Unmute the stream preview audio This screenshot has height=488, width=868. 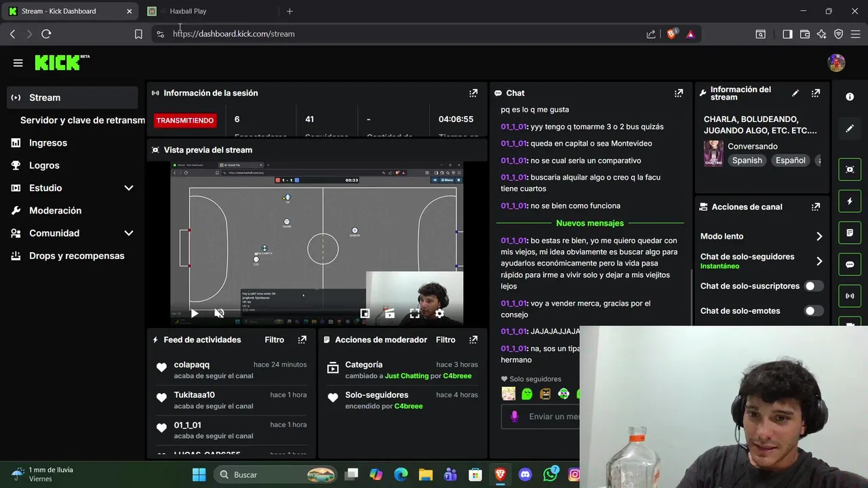point(219,313)
